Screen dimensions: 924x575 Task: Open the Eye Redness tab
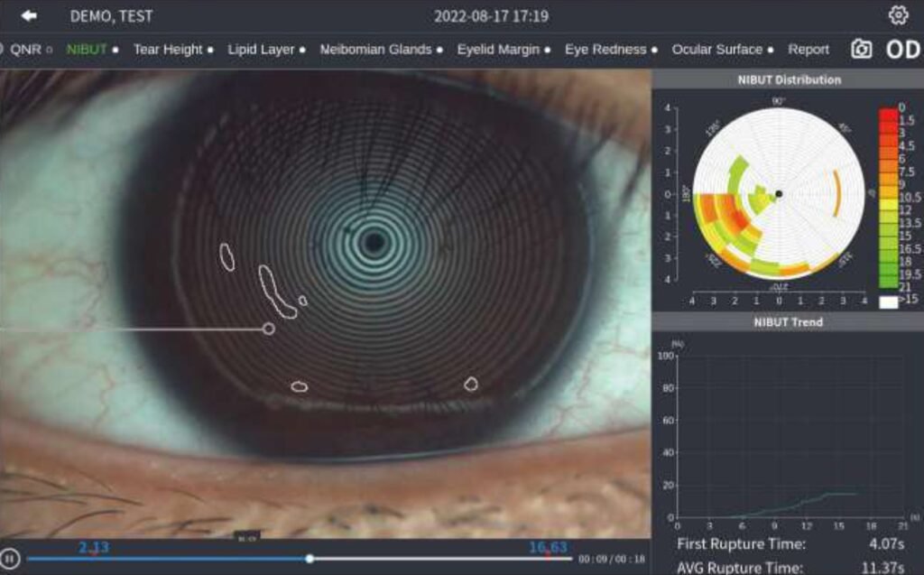point(605,50)
